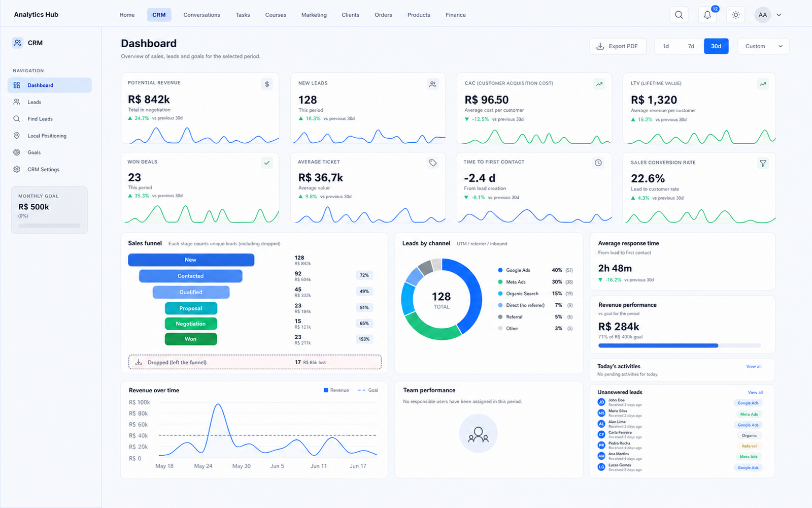The width and height of the screenshot is (812, 508).
Task: Select the 7d period toggle
Action: click(x=691, y=46)
